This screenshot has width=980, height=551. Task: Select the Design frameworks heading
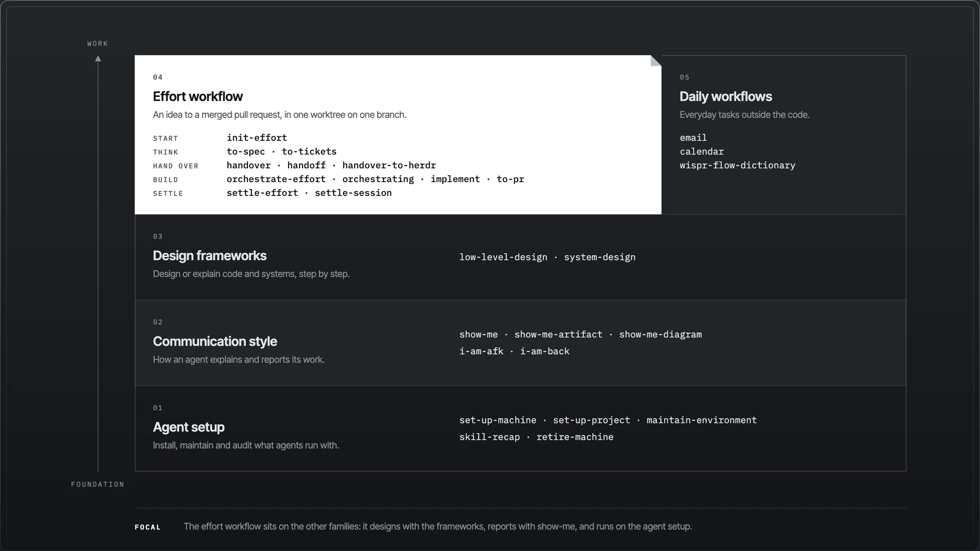click(209, 256)
